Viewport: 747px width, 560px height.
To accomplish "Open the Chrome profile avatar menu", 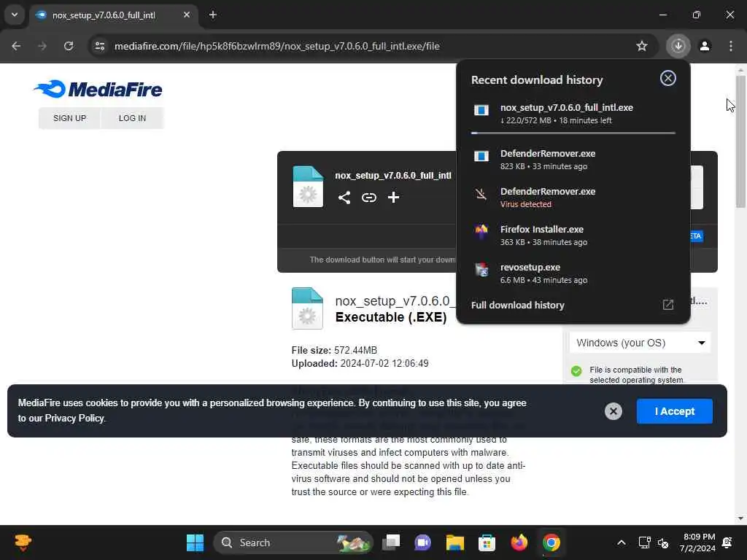I will click(705, 46).
